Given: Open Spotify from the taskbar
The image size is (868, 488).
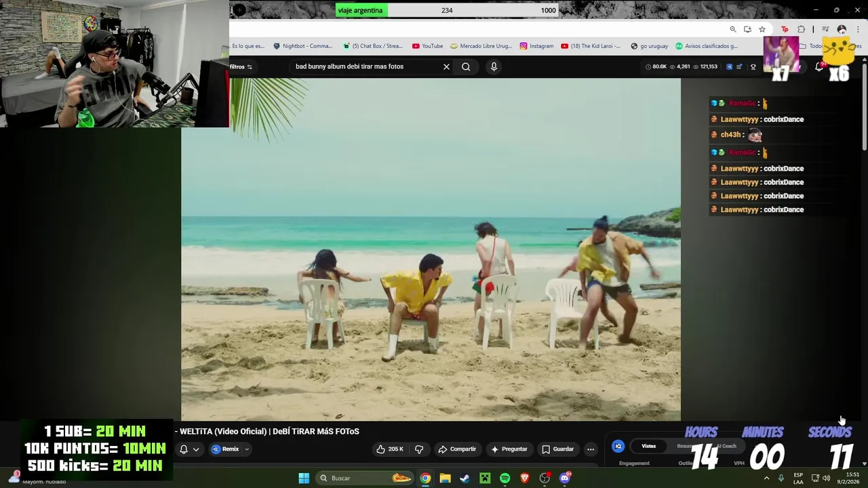Looking at the screenshot, I should pos(505,478).
